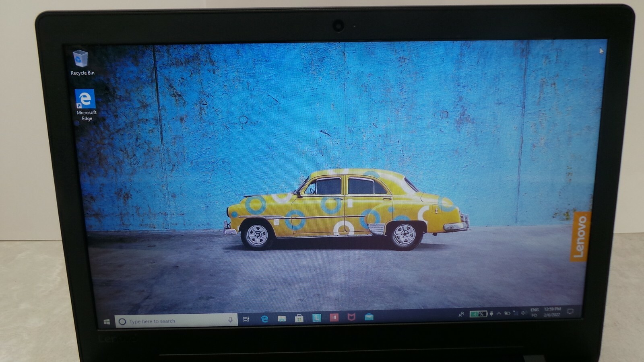644x362 pixels.
Task: Open the red app icon on taskbar
Action: click(x=334, y=317)
